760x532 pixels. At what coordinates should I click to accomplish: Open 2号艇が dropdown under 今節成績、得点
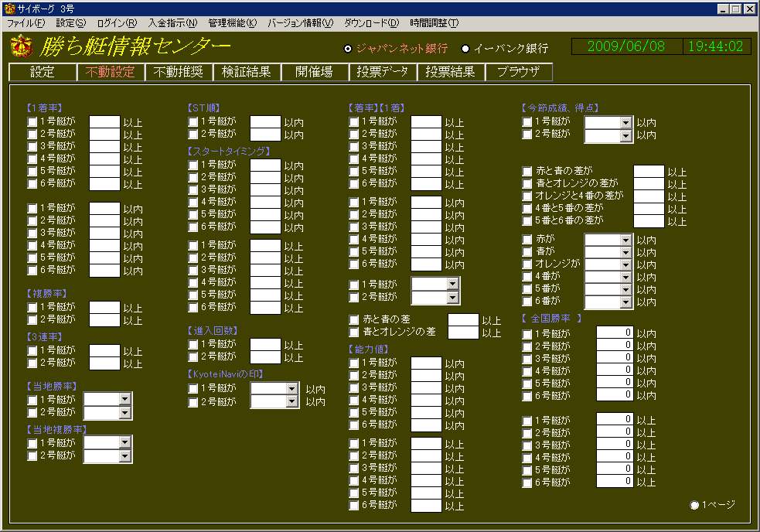[625, 136]
